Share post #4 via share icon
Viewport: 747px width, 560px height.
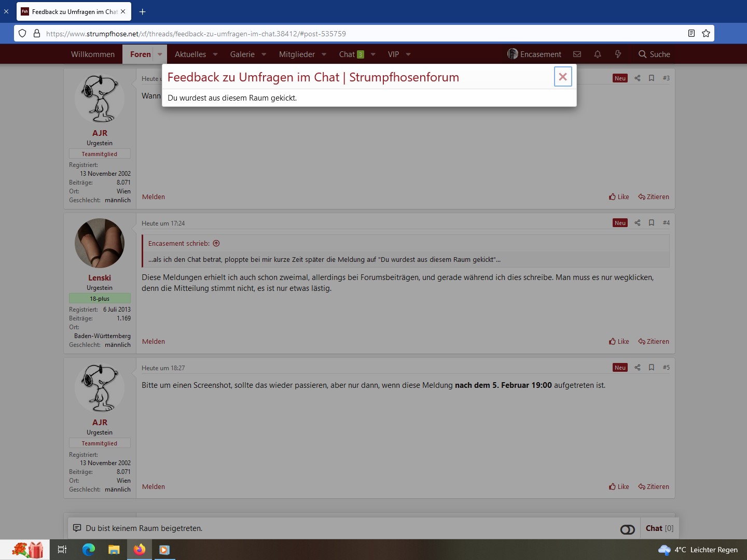pyautogui.click(x=638, y=223)
